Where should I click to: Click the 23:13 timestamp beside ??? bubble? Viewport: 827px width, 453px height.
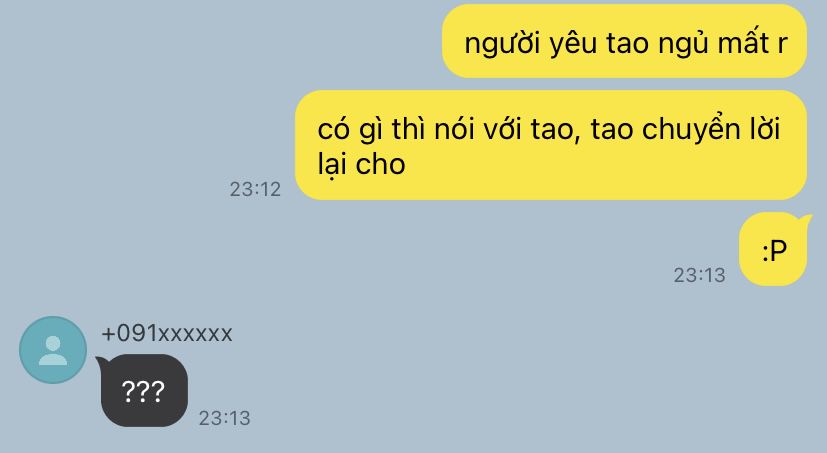(x=224, y=418)
